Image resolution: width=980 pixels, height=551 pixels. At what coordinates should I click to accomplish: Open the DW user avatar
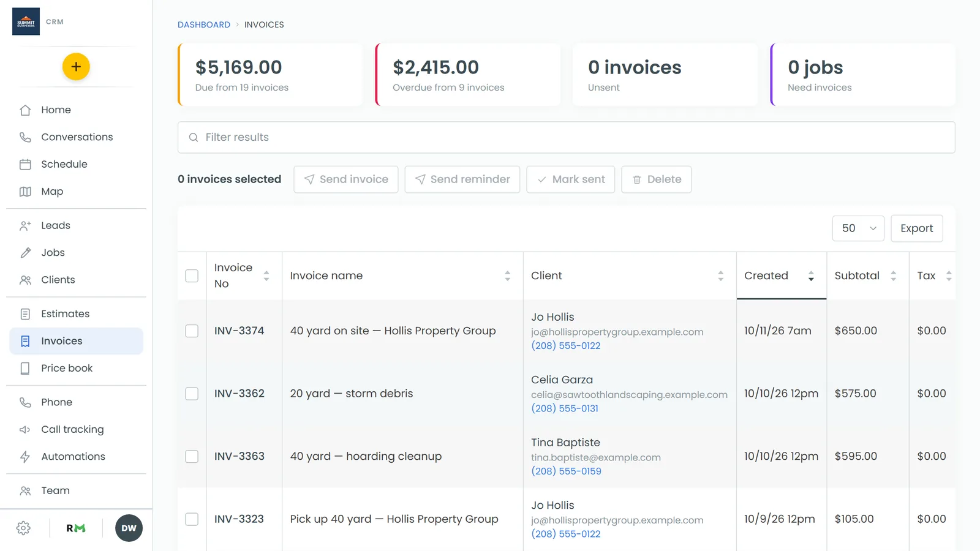(129, 528)
